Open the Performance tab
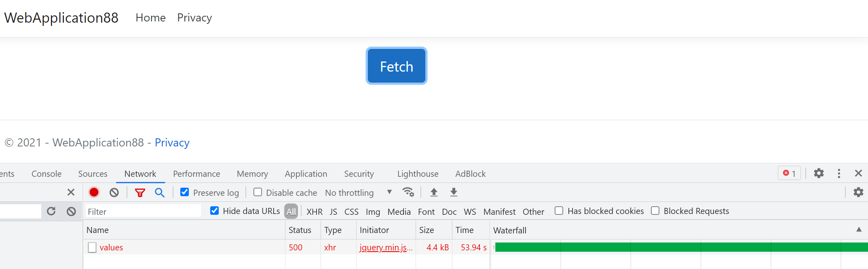Viewport: 868px width, 269px height. (196, 174)
